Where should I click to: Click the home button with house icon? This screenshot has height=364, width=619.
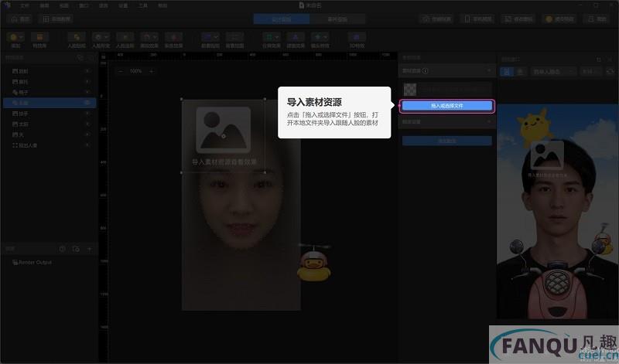20,19
